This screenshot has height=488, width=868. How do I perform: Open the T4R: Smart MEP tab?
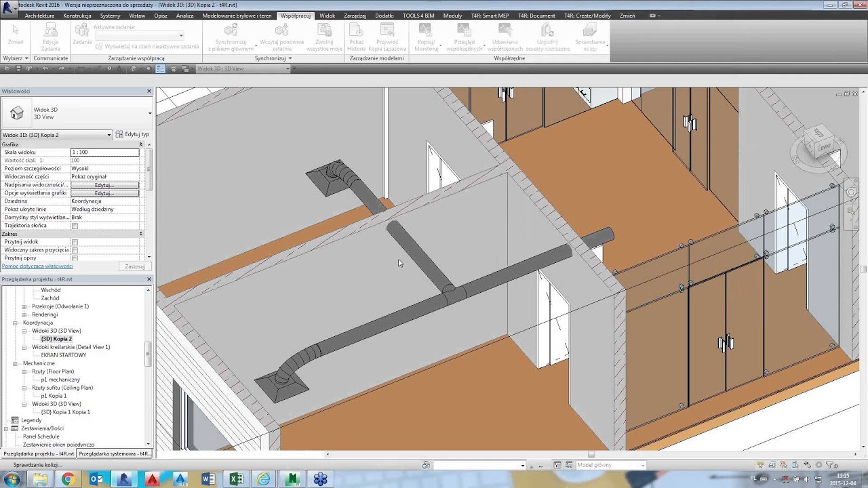tap(490, 16)
